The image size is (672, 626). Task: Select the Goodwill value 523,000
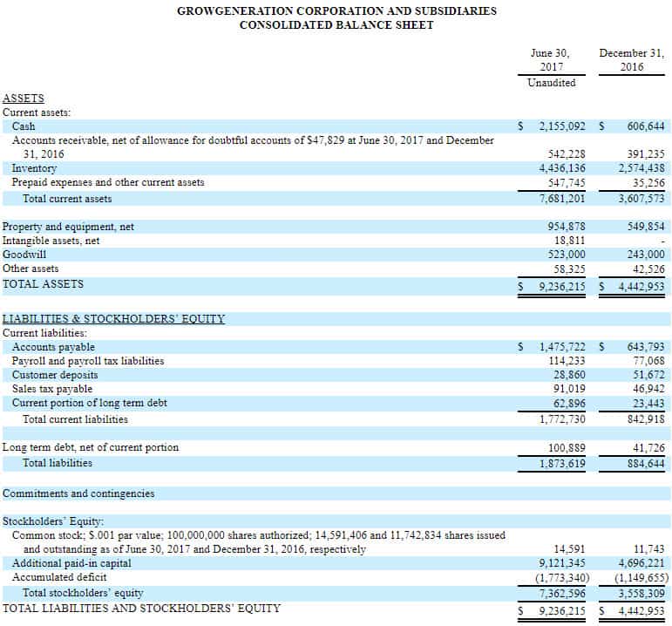click(567, 255)
